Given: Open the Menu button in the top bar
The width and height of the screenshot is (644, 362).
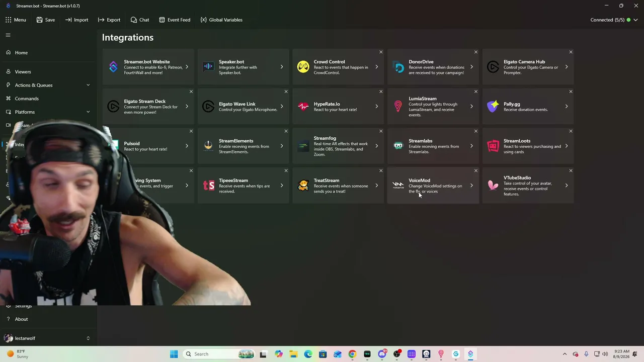Looking at the screenshot, I should click(x=16, y=20).
